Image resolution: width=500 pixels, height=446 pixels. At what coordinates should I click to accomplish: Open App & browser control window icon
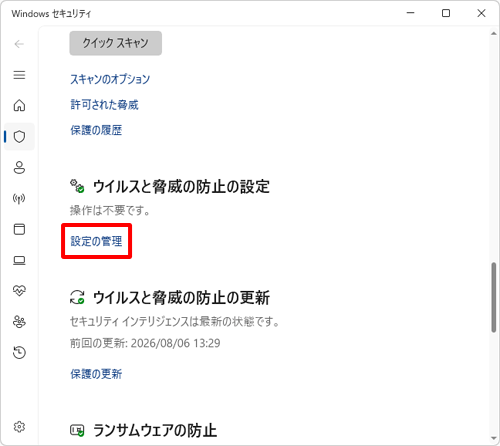19,229
